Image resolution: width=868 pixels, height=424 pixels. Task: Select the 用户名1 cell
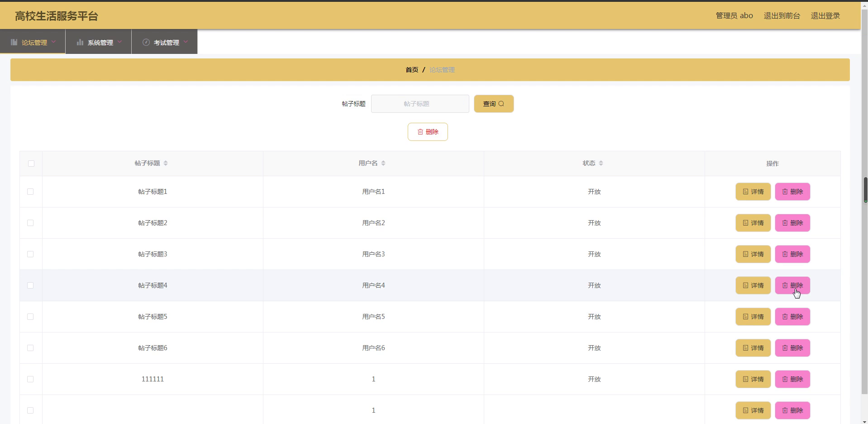tap(373, 192)
